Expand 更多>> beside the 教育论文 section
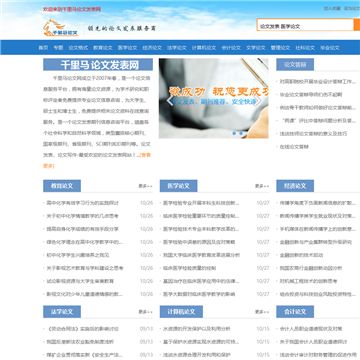Image resolution: width=360 pixels, height=360 pixels. coord(146,186)
